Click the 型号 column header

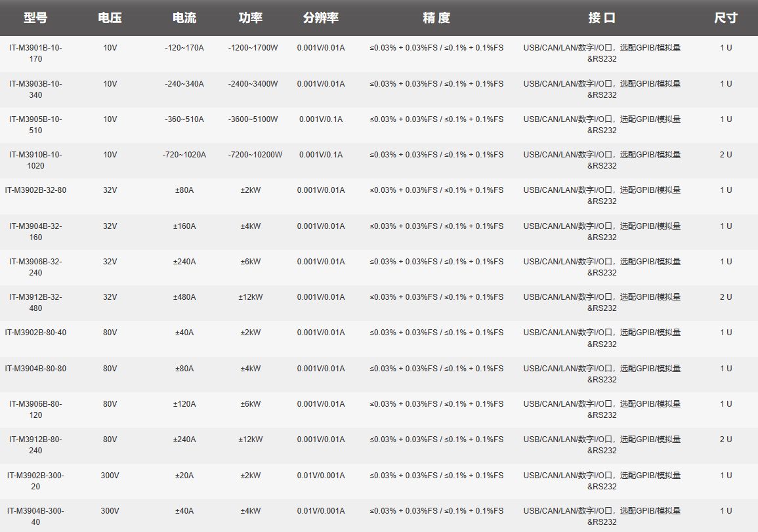(35, 18)
